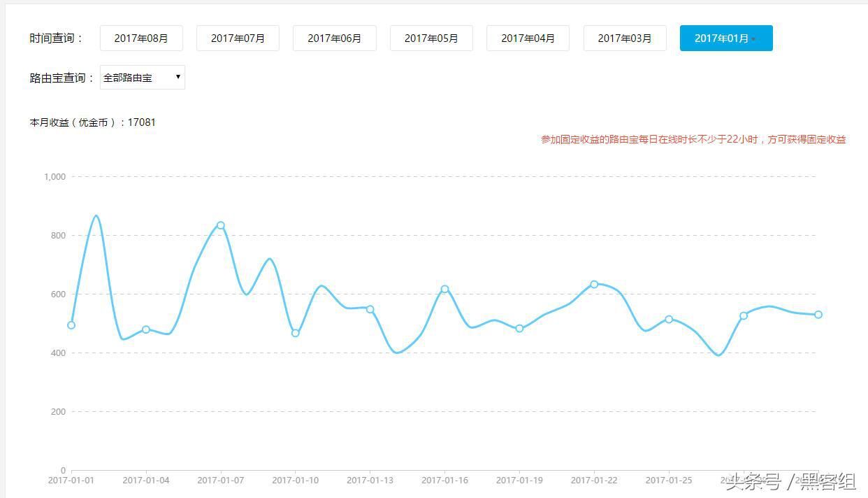Select the chart marker at 2017-01-13
Viewport: 868px width, 498px height.
click(x=370, y=309)
